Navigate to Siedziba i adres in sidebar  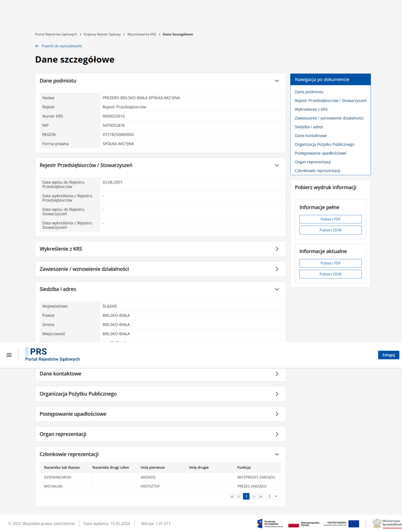point(309,127)
